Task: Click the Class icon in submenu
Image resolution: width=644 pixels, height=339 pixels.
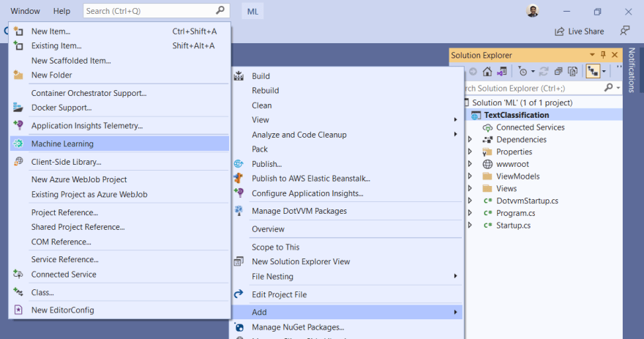Action: pos(18,292)
